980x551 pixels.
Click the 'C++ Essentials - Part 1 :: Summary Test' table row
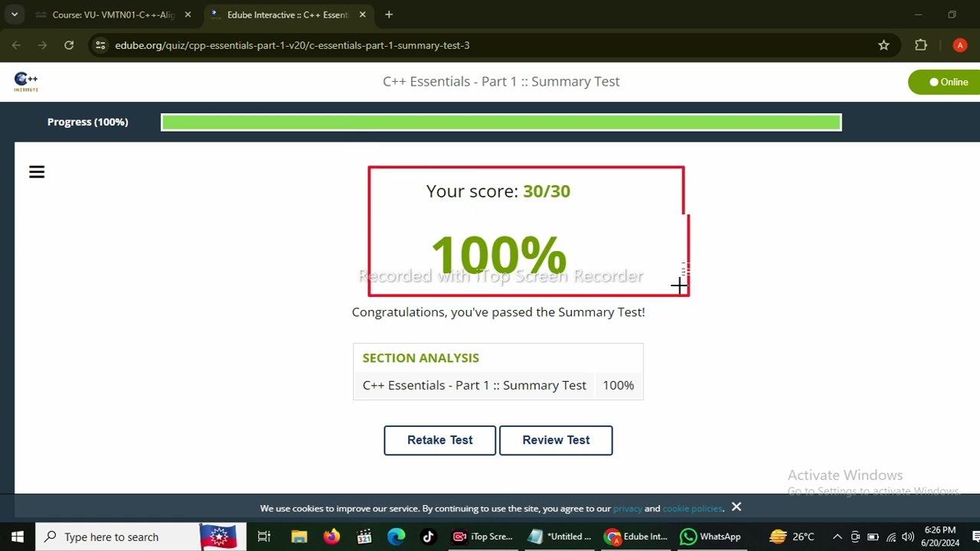pyautogui.click(x=498, y=386)
